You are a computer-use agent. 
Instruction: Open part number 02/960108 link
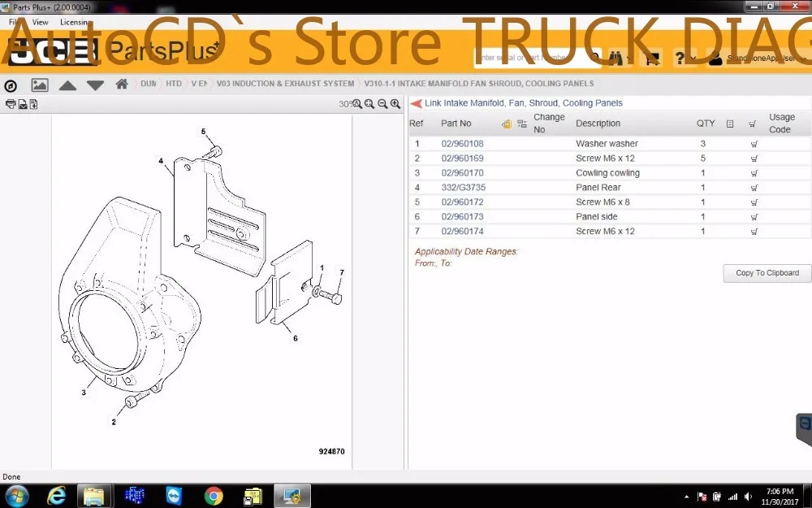pos(463,144)
